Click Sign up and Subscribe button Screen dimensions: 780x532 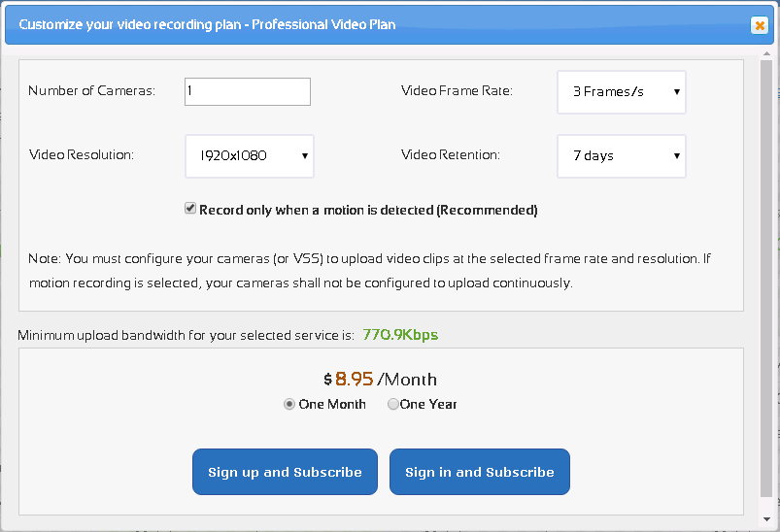click(x=285, y=472)
